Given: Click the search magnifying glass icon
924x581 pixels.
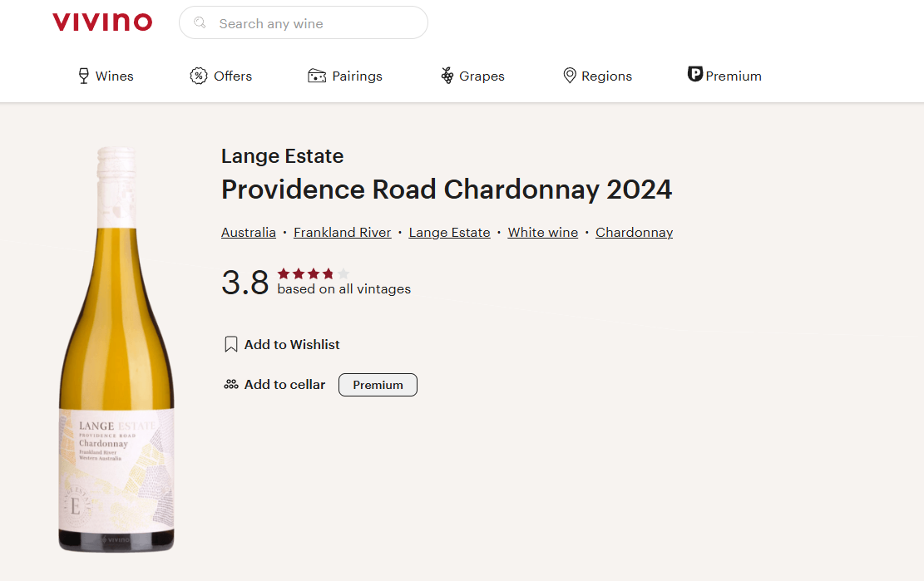Looking at the screenshot, I should click(x=200, y=23).
